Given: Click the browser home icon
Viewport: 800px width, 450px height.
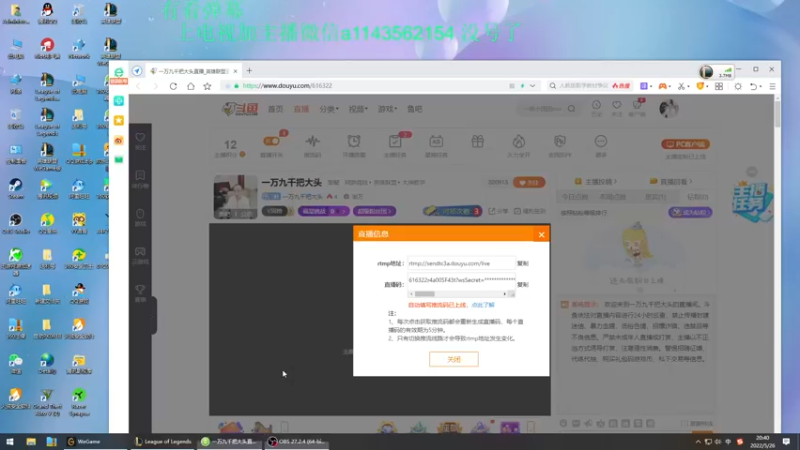Looking at the screenshot, I should (190, 86).
